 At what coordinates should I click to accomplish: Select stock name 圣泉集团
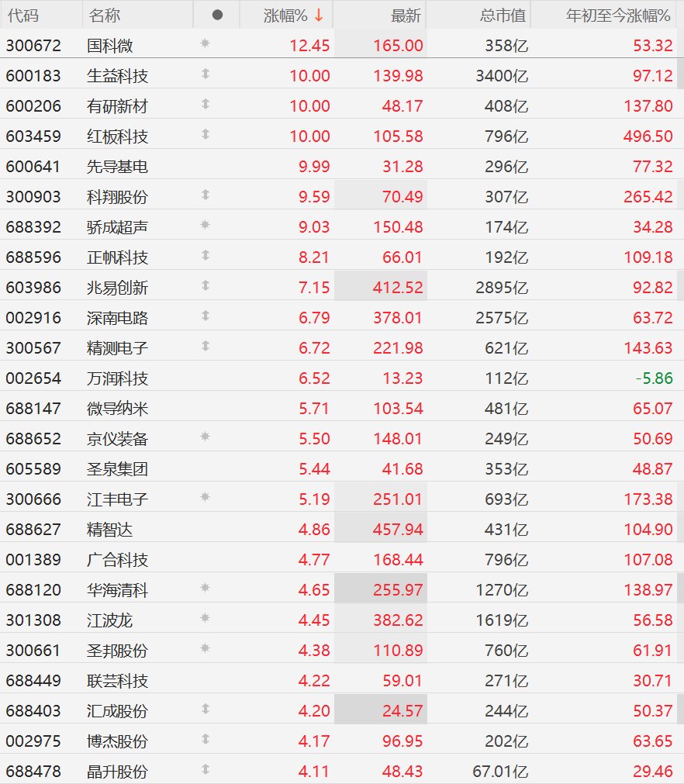(118, 469)
